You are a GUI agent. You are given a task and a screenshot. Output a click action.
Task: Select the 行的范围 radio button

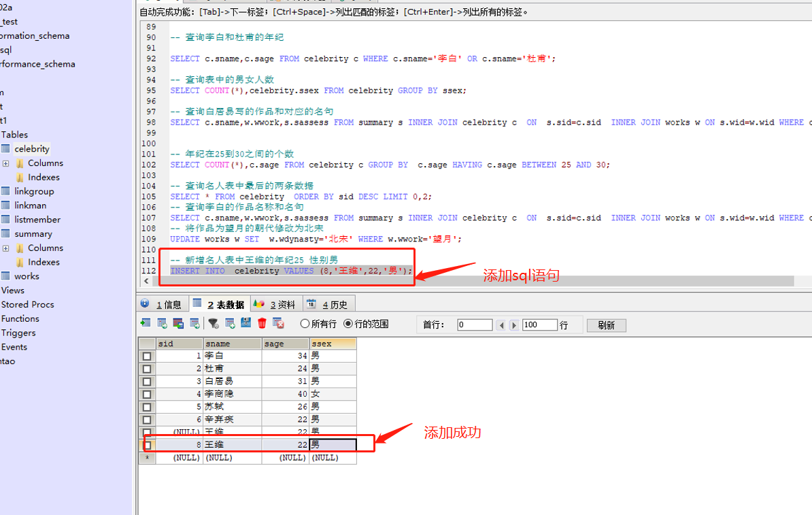pos(348,324)
